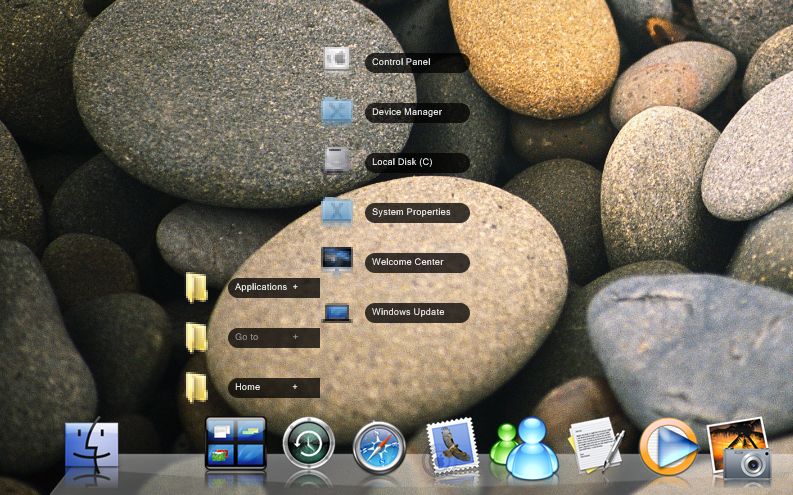Open the Control Panel label

[417, 62]
